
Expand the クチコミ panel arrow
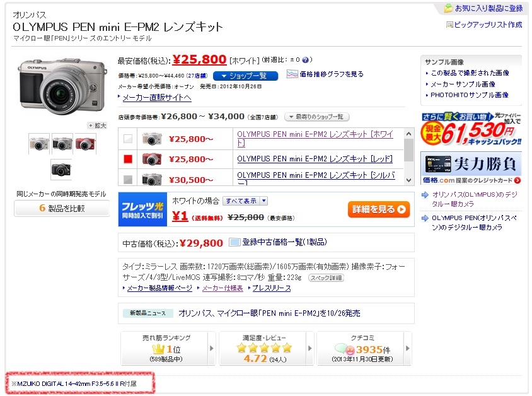408,348
